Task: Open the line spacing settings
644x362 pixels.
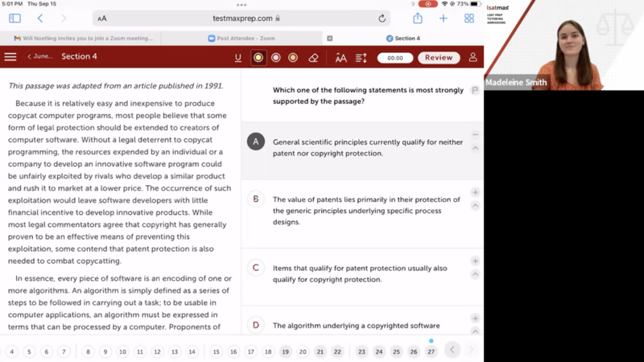Action: point(361,58)
